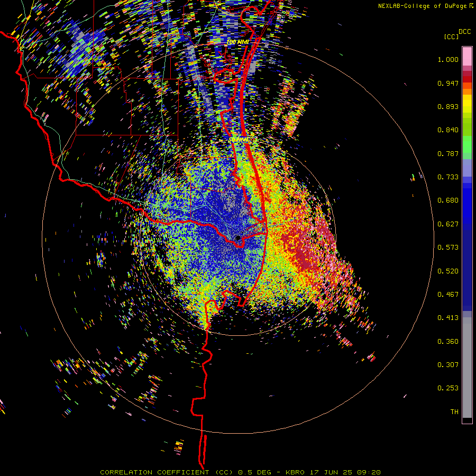Click the 0.520 legend value
This screenshot has width=476, height=476.
(448, 271)
